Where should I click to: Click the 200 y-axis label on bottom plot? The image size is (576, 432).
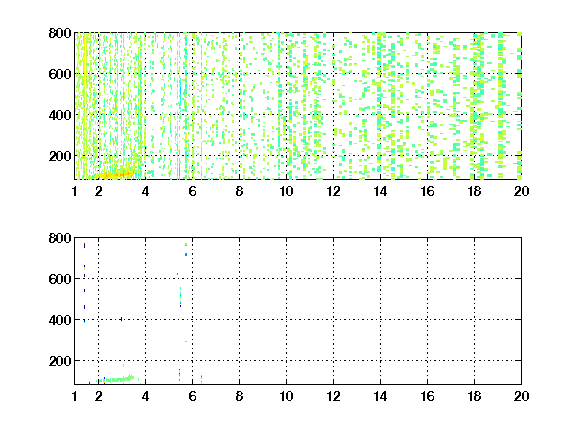point(60,361)
